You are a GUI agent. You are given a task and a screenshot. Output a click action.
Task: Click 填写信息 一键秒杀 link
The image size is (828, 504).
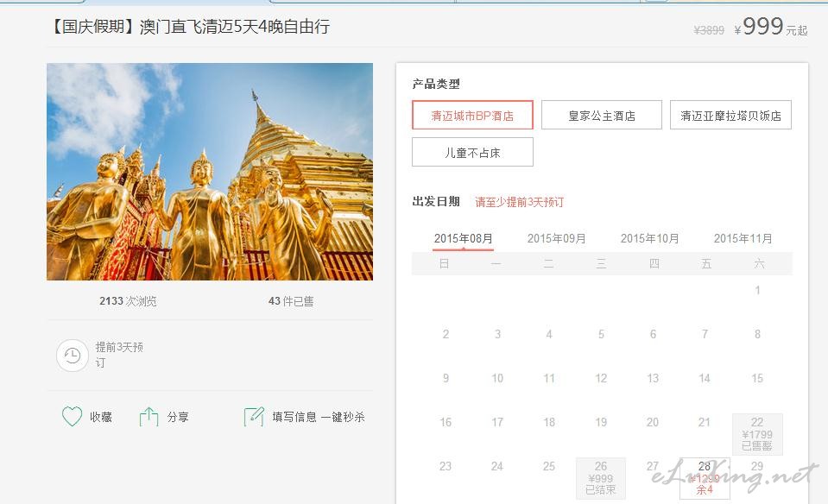pos(319,417)
